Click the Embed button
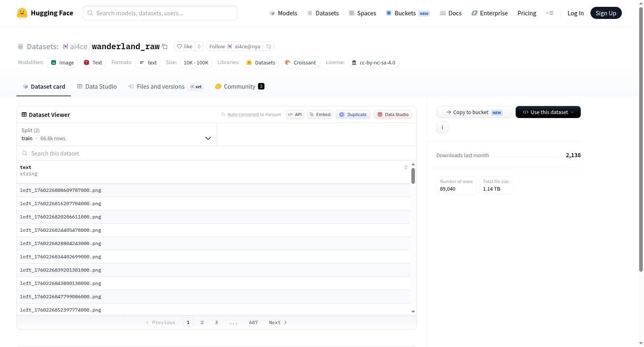Screen dimensions: 644x347 [x=320, y=114]
